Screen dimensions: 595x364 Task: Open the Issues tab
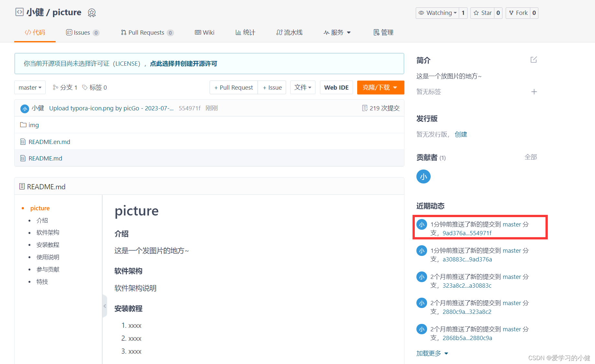[x=83, y=32]
